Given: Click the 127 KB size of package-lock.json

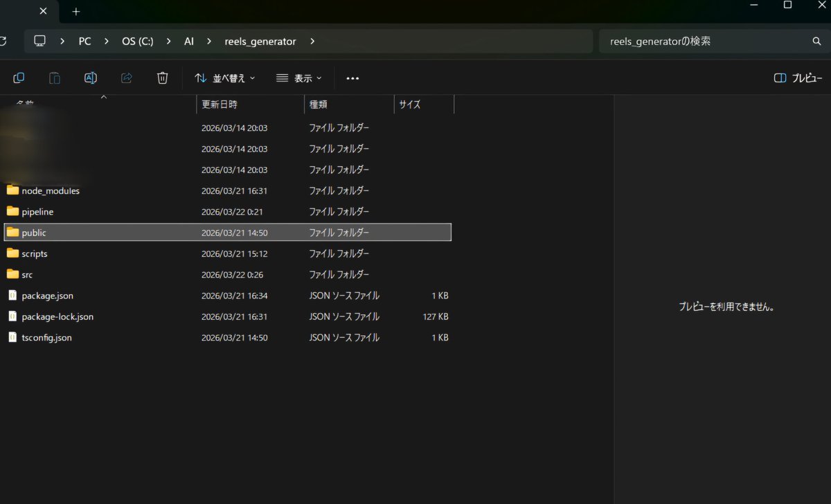Looking at the screenshot, I should pos(435,316).
